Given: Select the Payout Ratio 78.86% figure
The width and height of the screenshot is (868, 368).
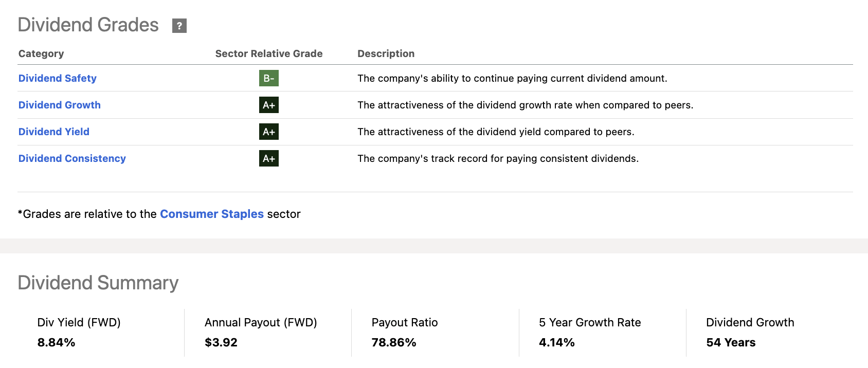Looking at the screenshot, I should 394,342.
